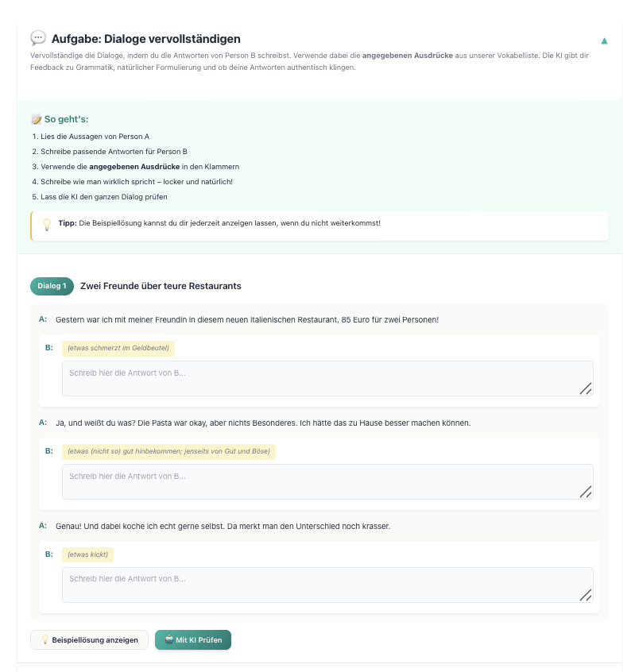This screenshot has width=631, height=672.
Task: Click the resize handle of the third answer box
Action: pos(586,595)
